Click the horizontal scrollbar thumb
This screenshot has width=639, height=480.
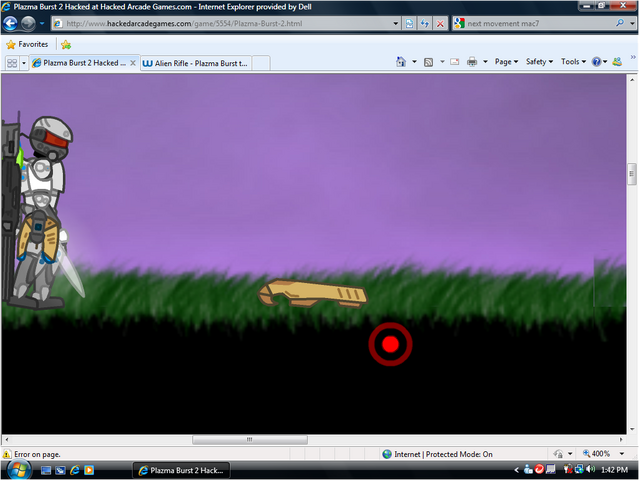[x=250, y=440]
